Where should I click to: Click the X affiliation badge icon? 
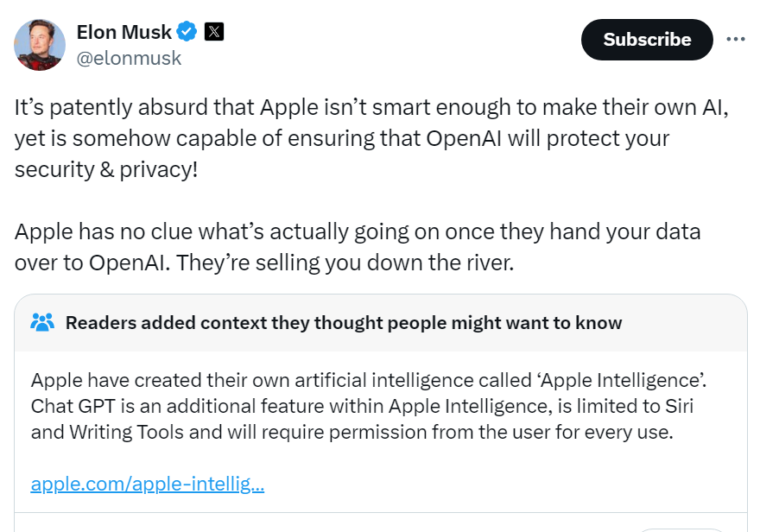coord(214,32)
